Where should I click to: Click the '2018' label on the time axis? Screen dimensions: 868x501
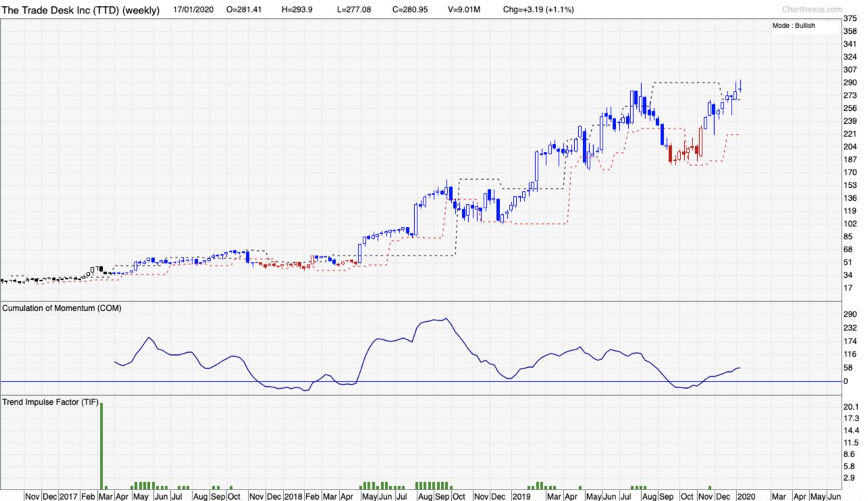pyautogui.click(x=292, y=496)
